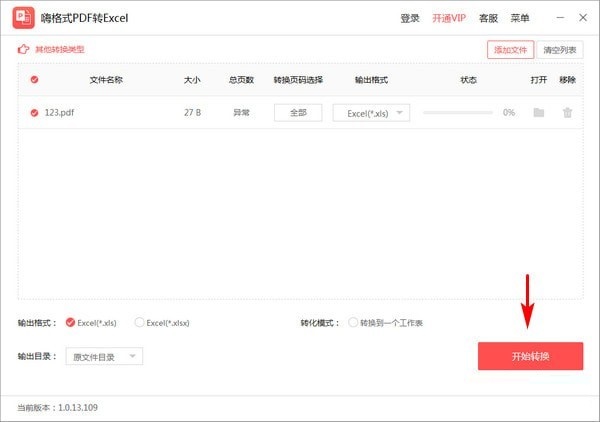Click the 清空列表 button
This screenshot has width=600, height=422.
point(560,50)
